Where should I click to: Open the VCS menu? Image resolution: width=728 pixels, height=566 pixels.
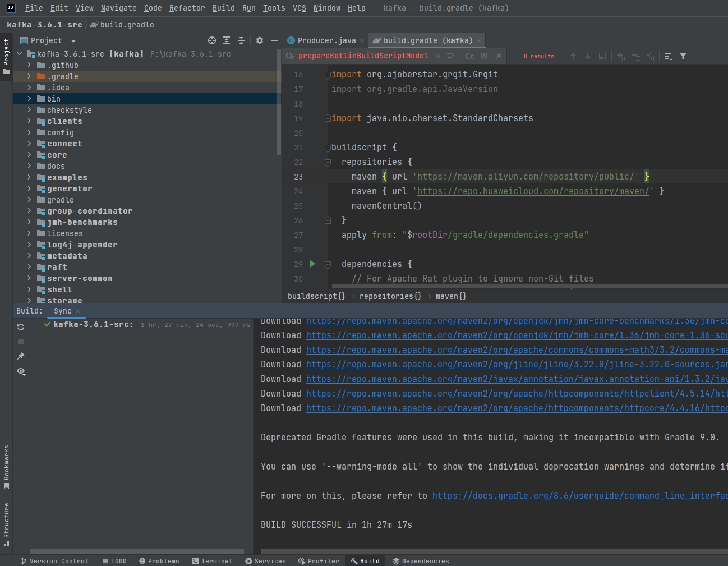(300, 8)
